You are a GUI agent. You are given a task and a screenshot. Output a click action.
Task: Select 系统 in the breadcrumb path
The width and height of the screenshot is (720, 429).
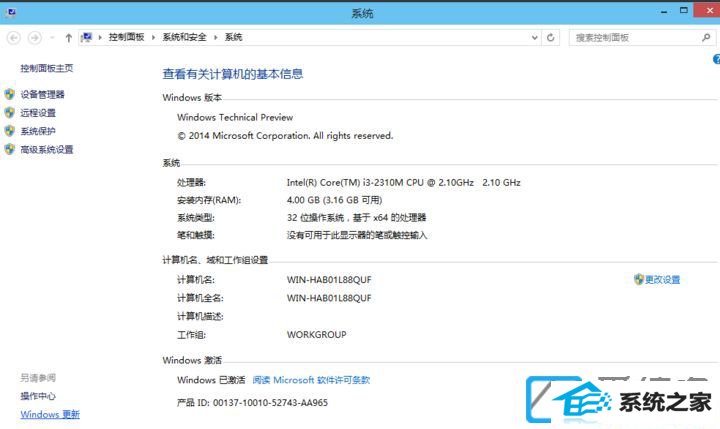(x=233, y=37)
